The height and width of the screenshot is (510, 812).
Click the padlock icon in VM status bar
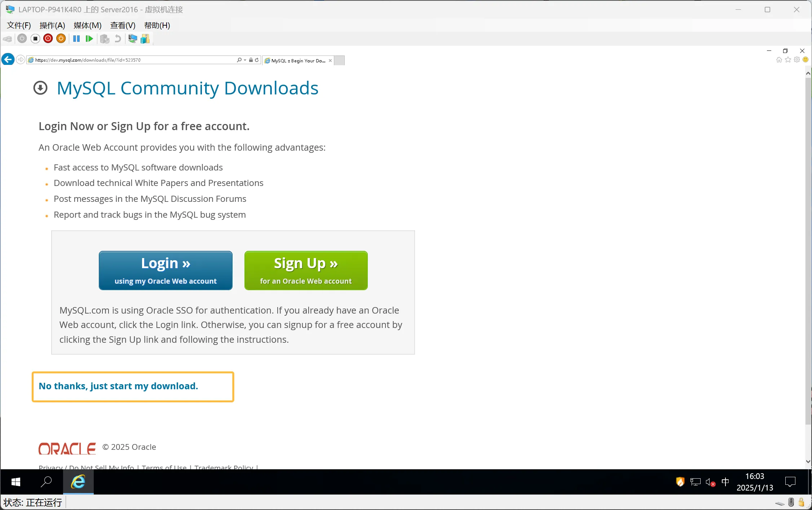pos(802,502)
